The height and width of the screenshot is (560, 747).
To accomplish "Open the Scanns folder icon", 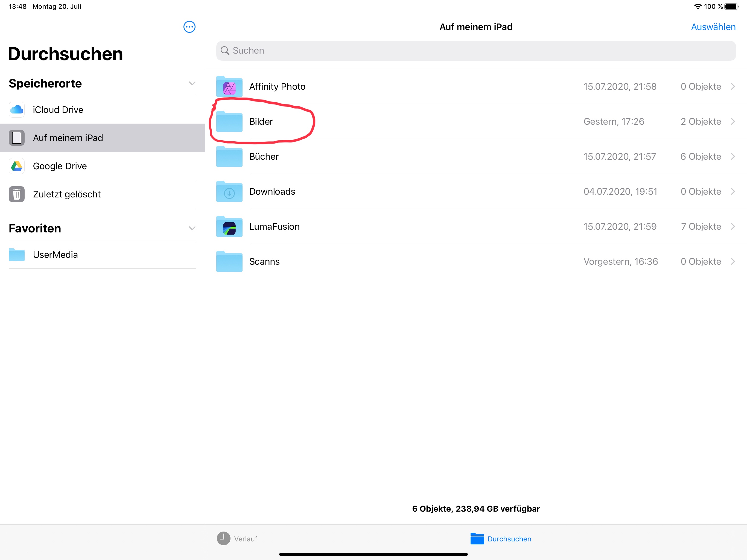I will [x=229, y=262].
